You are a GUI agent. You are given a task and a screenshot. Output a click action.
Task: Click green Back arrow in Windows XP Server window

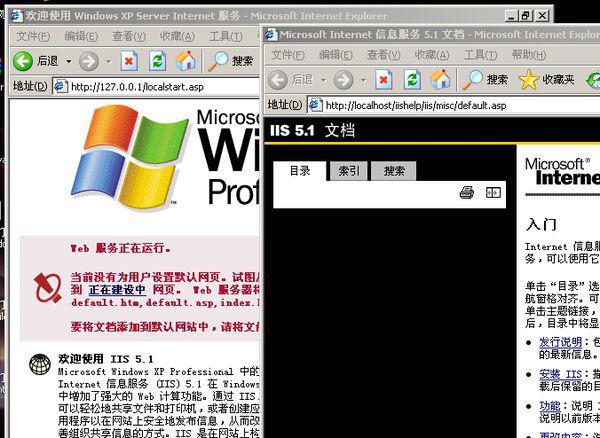[x=23, y=61]
